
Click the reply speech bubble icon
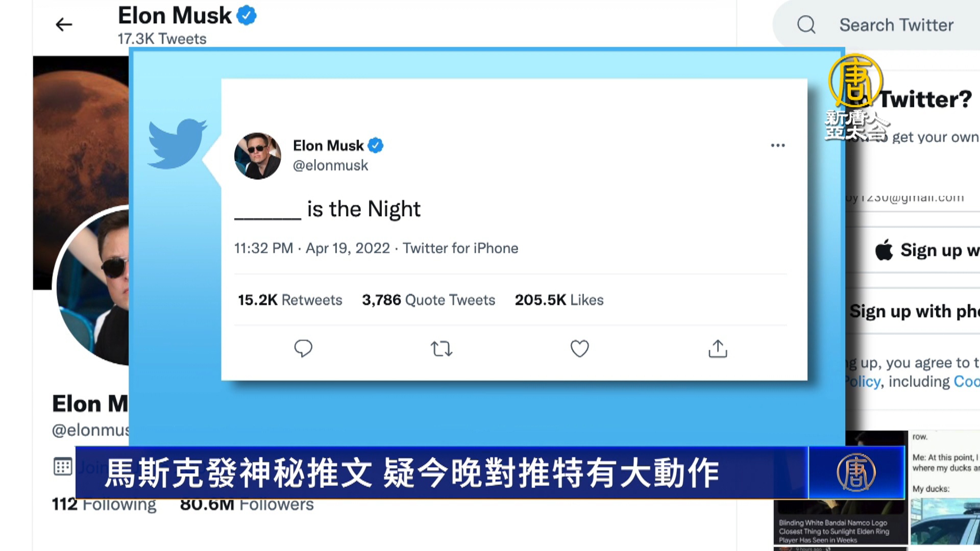pyautogui.click(x=303, y=348)
